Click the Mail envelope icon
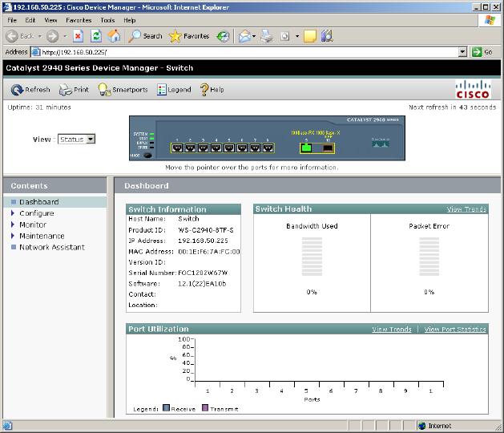This screenshot has width=504, height=433. pos(244,36)
